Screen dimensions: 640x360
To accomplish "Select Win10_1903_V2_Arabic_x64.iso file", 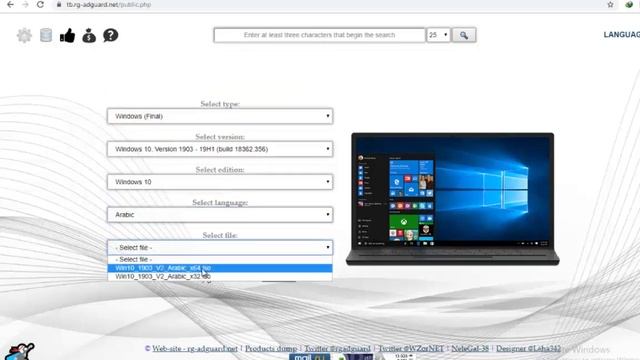I will [x=220, y=268].
